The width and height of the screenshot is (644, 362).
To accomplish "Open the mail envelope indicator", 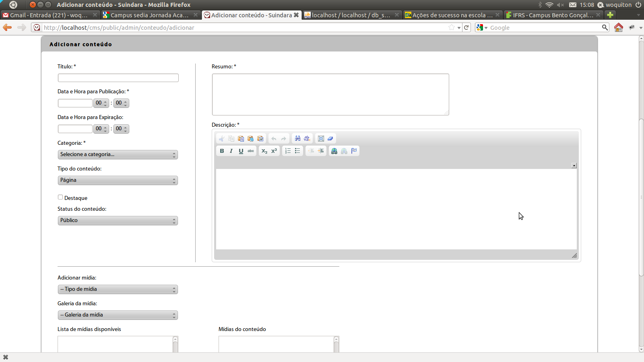I will click(573, 5).
